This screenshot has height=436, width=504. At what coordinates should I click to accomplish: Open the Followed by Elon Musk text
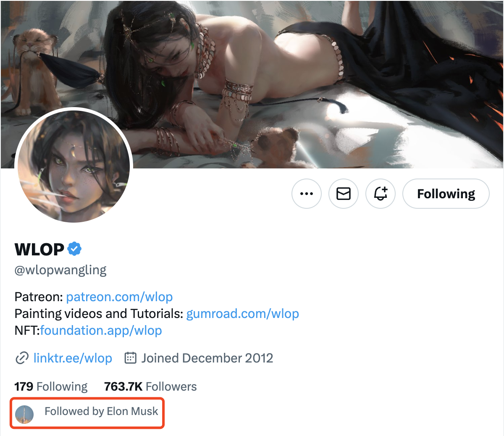pos(101,411)
